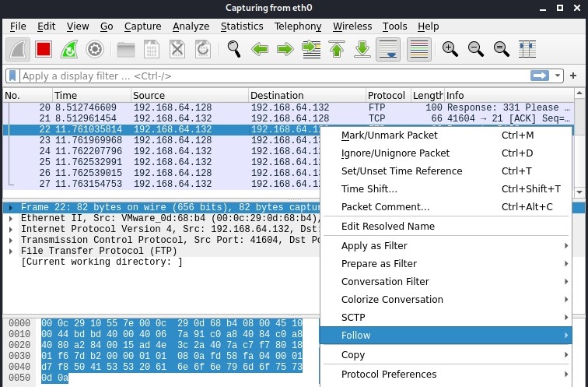This screenshot has width=588, height=387.
Task: Click the packet list vertical scrollbar down arrow
Action: [579, 192]
